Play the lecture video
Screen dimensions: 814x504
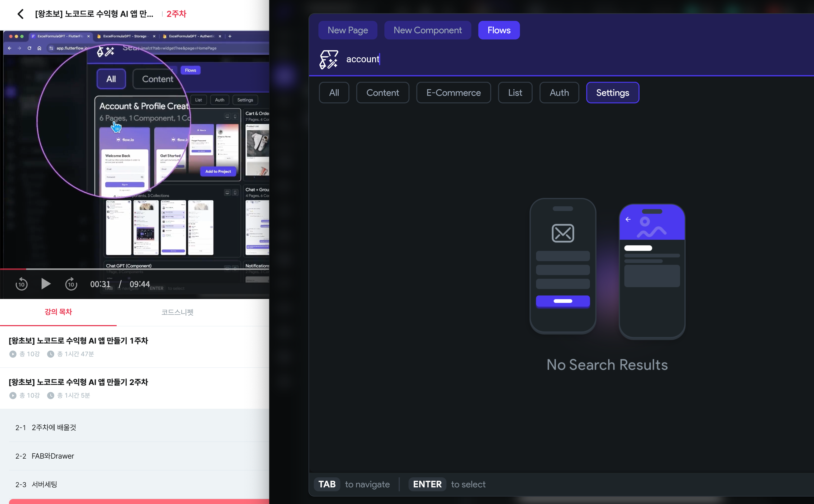[46, 284]
